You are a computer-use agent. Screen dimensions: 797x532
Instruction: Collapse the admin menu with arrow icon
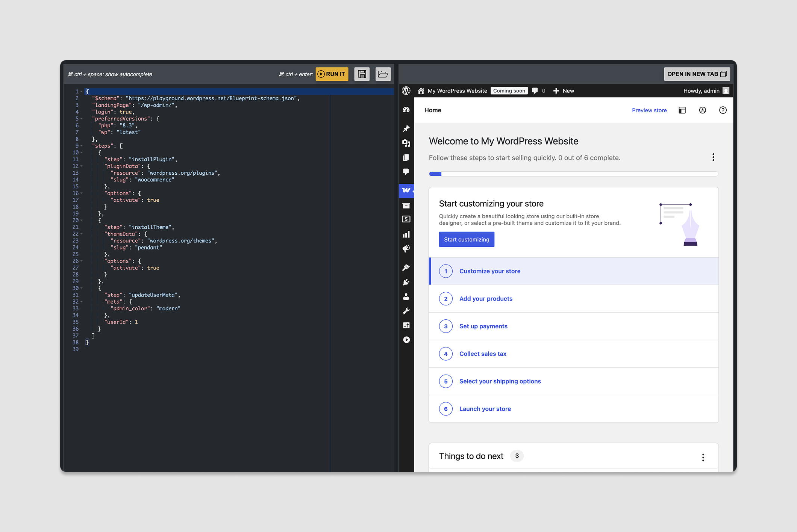point(406,340)
